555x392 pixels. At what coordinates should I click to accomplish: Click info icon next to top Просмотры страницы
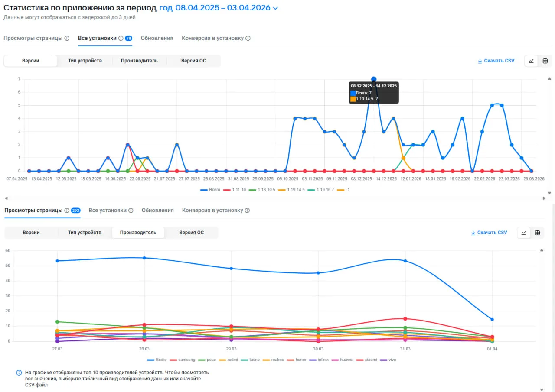point(67,38)
